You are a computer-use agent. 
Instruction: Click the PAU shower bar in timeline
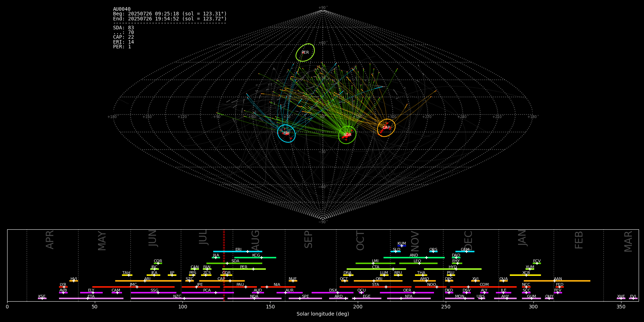click(240, 287)
